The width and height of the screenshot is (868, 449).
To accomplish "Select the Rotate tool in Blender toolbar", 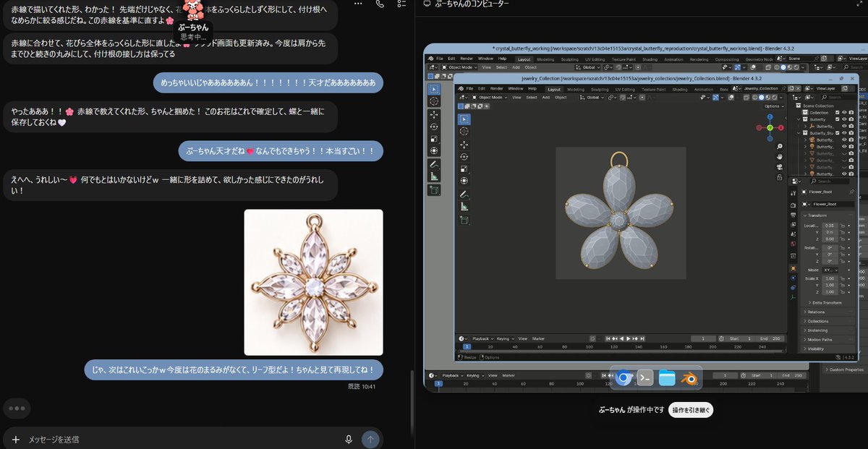I will coord(464,157).
